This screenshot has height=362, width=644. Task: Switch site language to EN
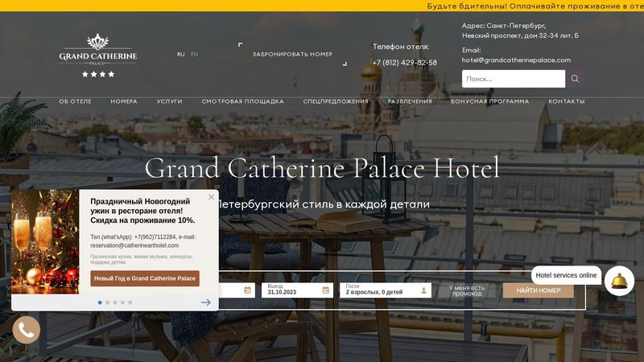(194, 54)
